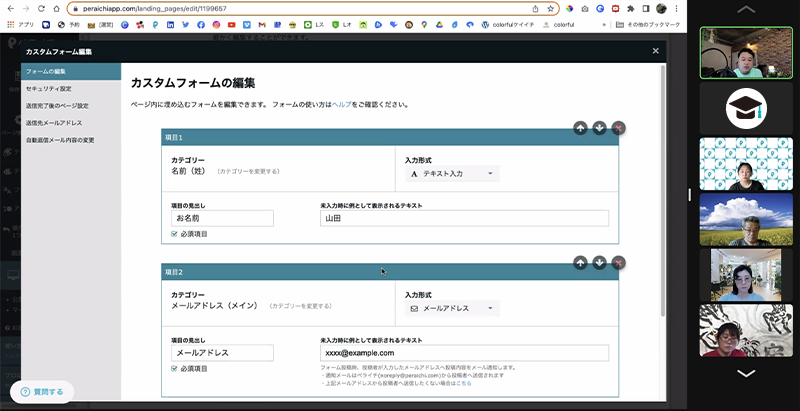The image size is (800, 411).
Task: Uncheck 必須項目 for the お名前 field
Action: pos(175,234)
